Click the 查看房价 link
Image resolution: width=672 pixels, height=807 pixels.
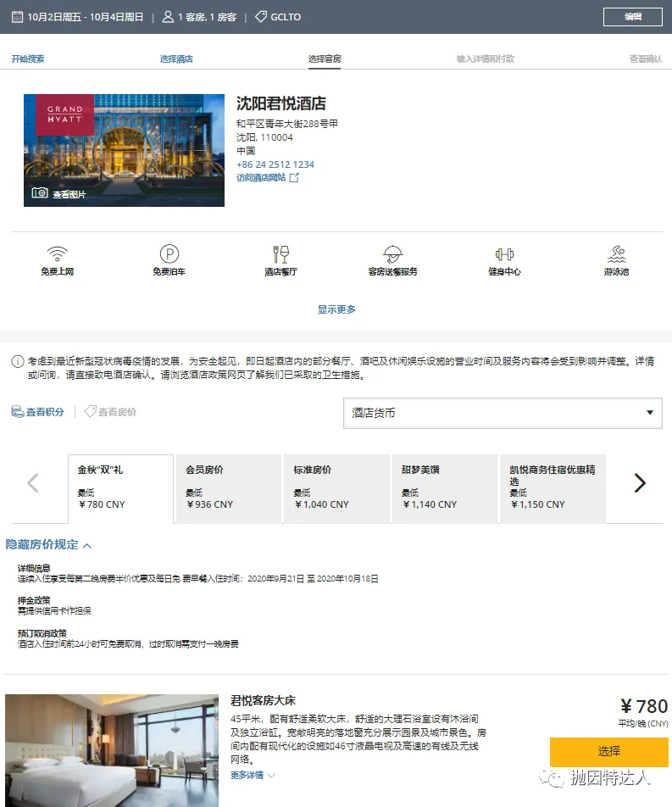[117, 412]
